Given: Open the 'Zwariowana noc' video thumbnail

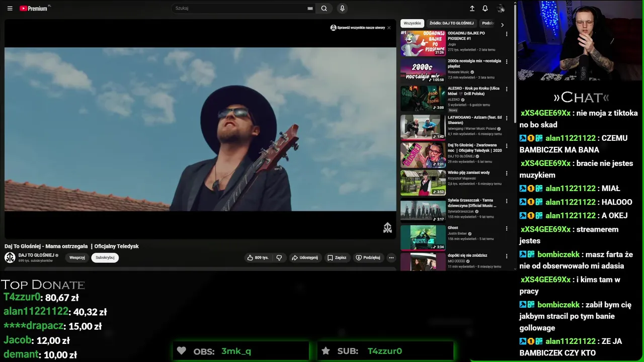Looking at the screenshot, I should pos(423,155).
